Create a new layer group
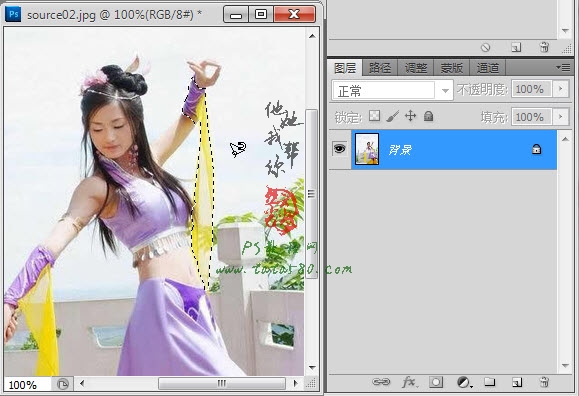Screen dimensions: 579x396 490,382
